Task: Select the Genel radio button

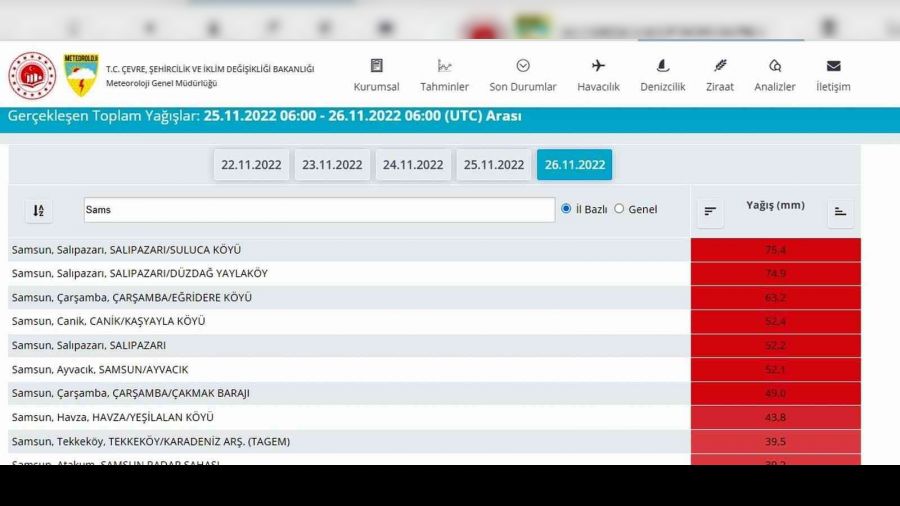Action: coord(619,209)
